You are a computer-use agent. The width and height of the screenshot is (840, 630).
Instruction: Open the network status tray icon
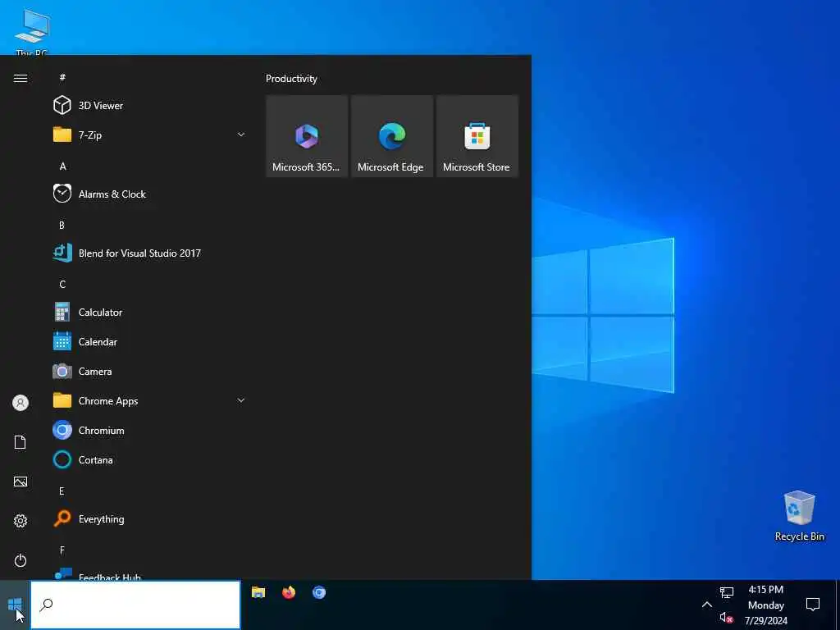tap(727, 592)
